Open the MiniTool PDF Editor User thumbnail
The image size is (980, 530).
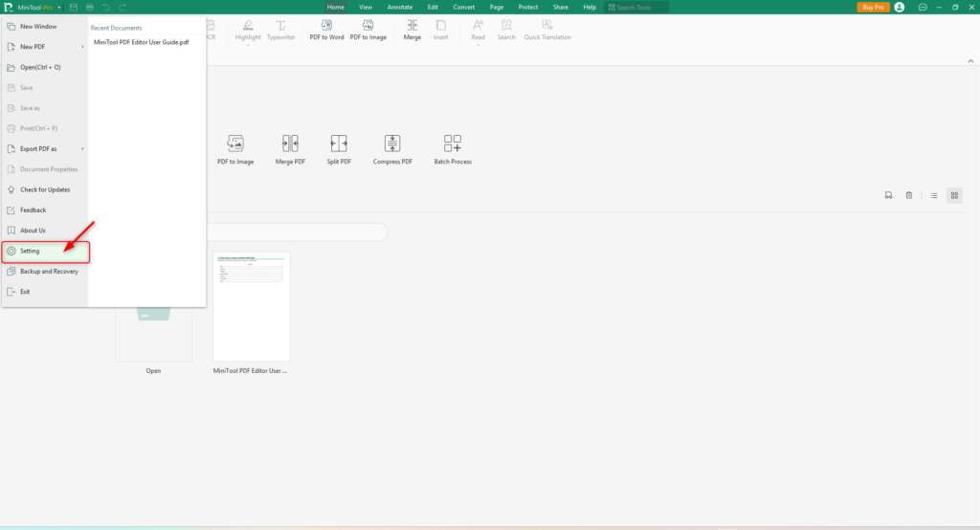(252, 306)
